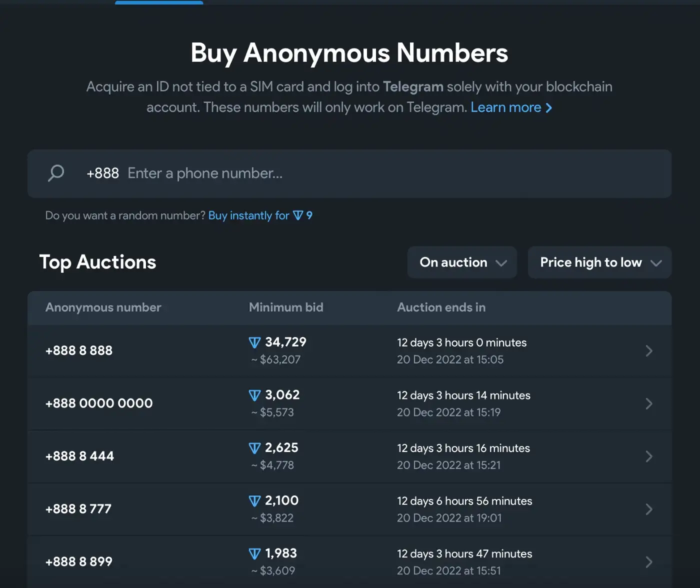Open the +888 0000 0000 row arrow
This screenshot has height=588, width=700.
tap(648, 403)
